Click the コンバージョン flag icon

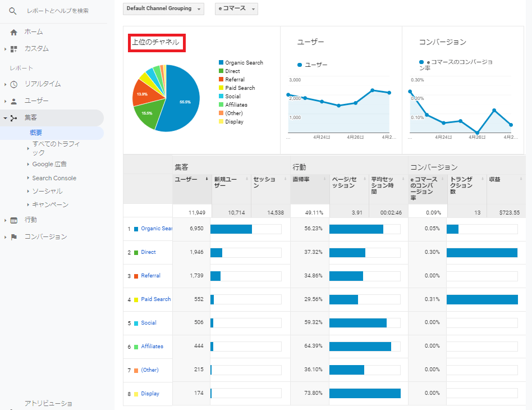(x=13, y=237)
